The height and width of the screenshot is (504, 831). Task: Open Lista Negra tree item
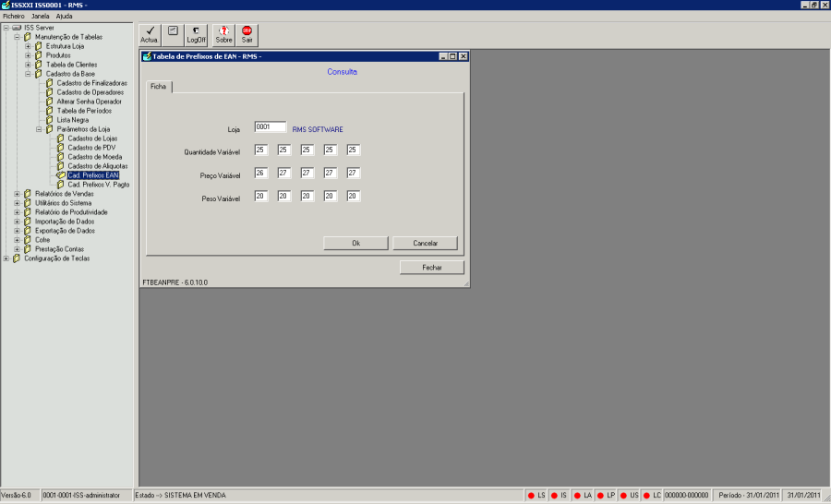click(73, 120)
